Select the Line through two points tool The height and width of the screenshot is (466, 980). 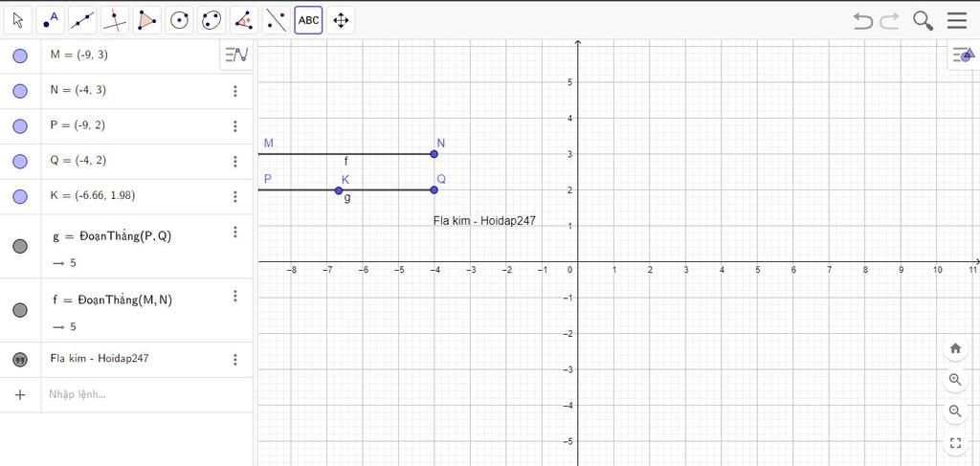[x=82, y=21]
